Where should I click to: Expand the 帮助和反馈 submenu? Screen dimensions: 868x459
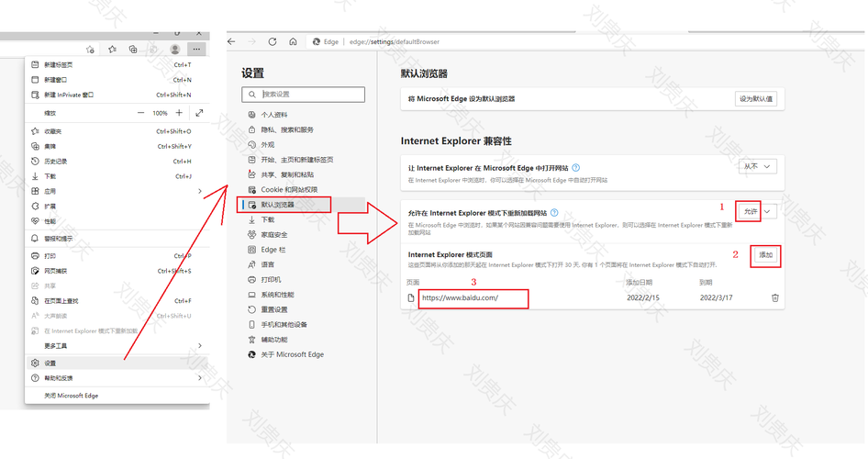pos(117,378)
